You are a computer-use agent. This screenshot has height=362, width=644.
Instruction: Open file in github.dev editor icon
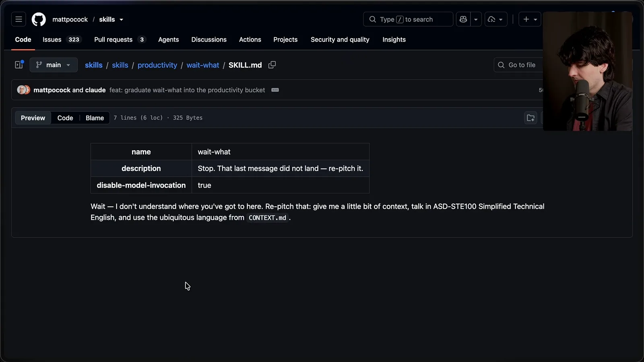pyautogui.click(x=530, y=118)
